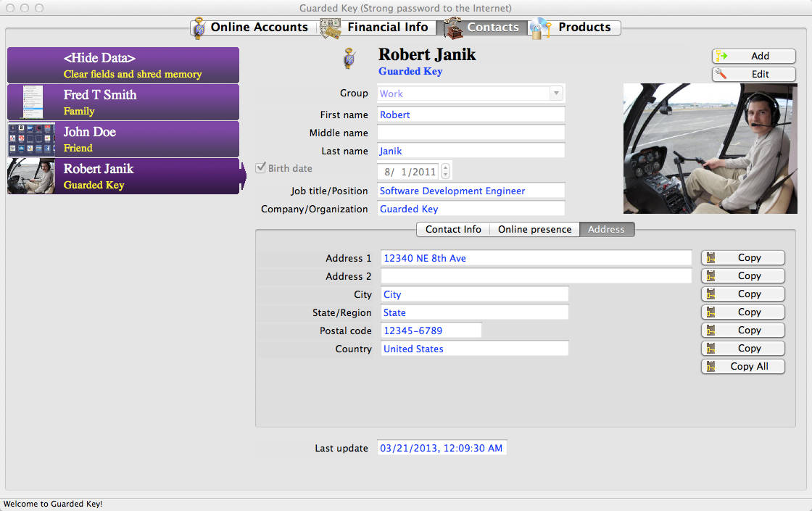Click the Postal code field

(431, 331)
